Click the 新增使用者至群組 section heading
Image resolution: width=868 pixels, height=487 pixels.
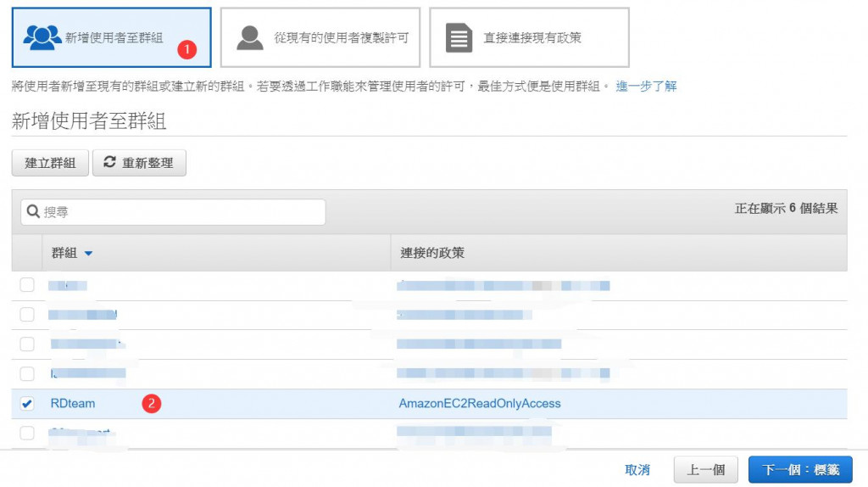89,120
